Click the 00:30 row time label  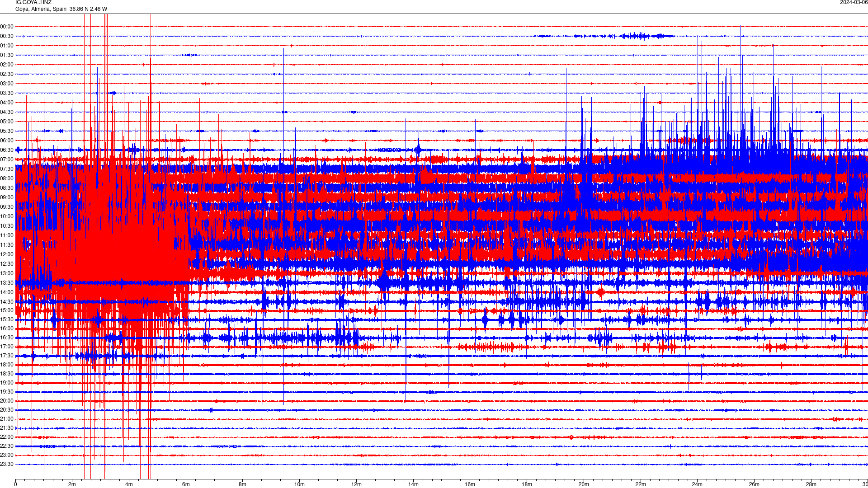pyautogui.click(x=7, y=36)
